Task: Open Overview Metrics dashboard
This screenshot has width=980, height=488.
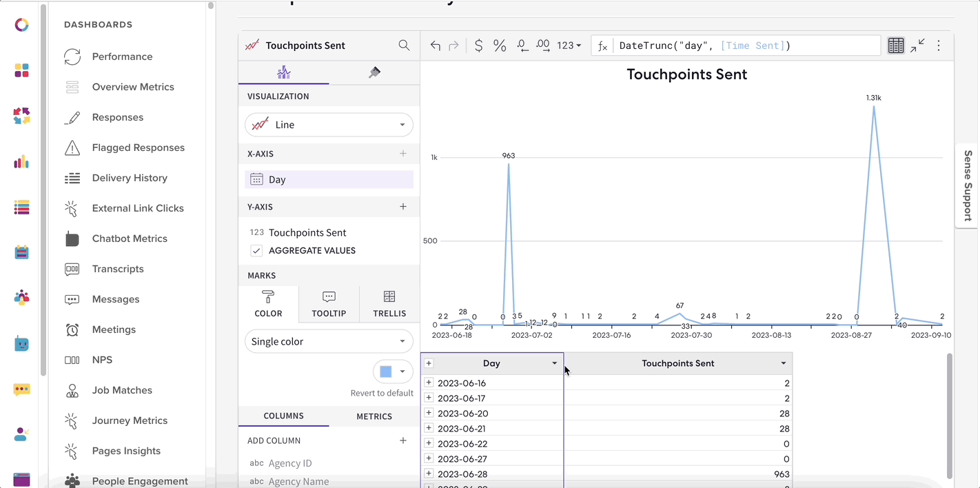Action: (x=133, y=87)
